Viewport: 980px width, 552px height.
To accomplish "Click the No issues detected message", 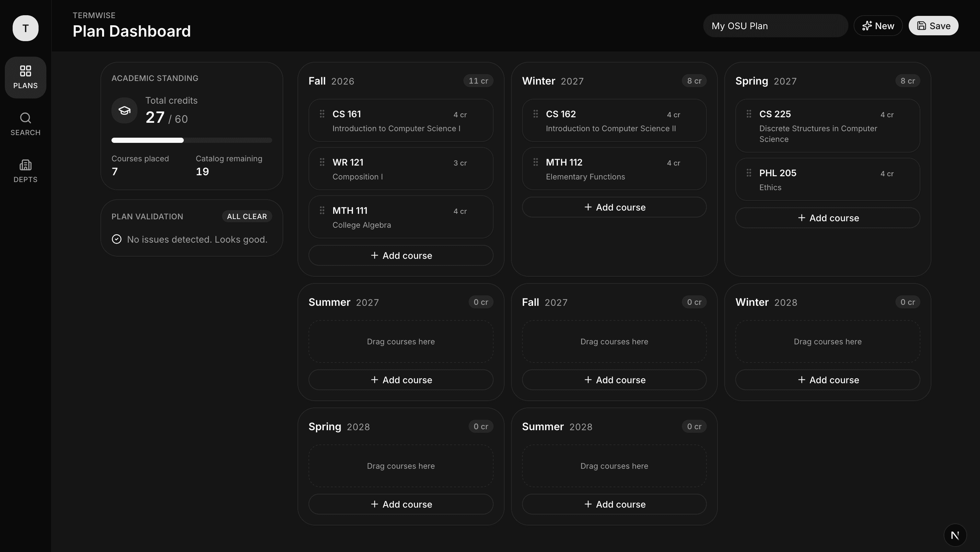I will tap(197, 239).
